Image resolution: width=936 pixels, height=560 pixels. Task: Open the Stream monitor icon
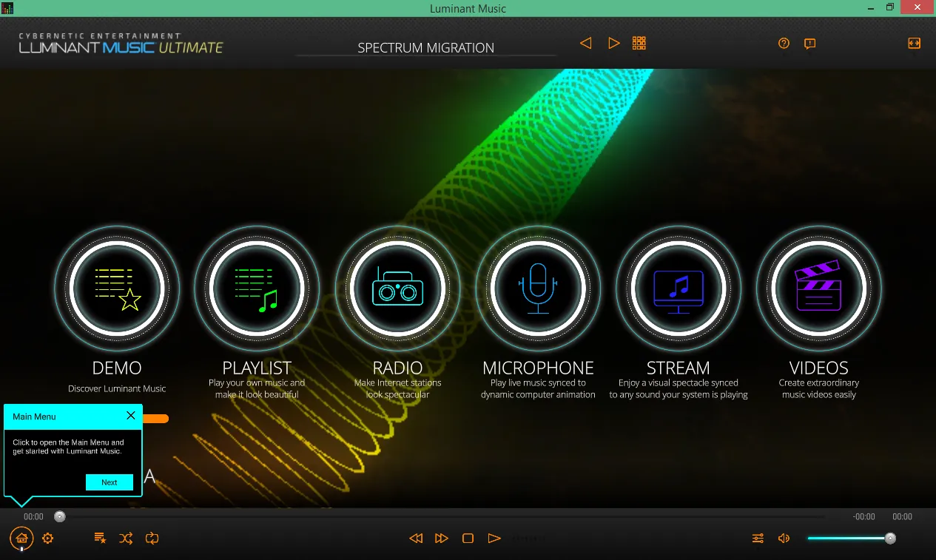679,288
